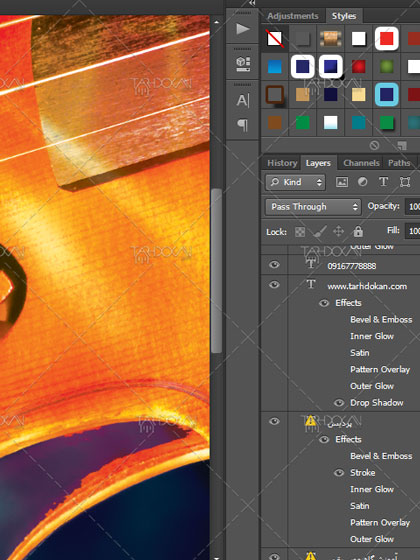Select the www.tarhdokan.com layer name
420x560 pixels.
coord(367,286)
